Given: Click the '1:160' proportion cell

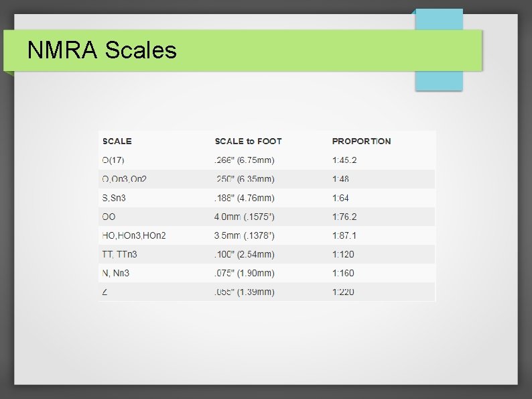Looking at the screenshot, I should coord(343,274).
